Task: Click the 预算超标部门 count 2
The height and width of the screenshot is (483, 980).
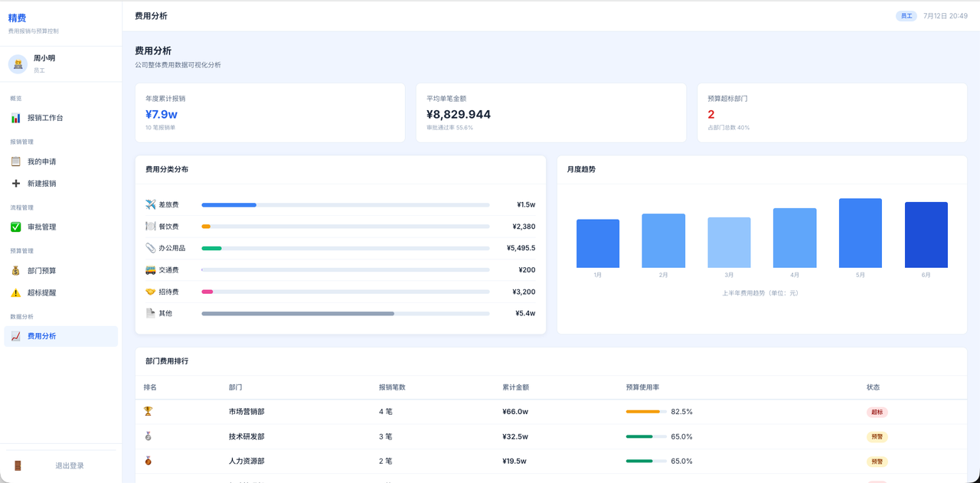Action: [x=710, y=114]
